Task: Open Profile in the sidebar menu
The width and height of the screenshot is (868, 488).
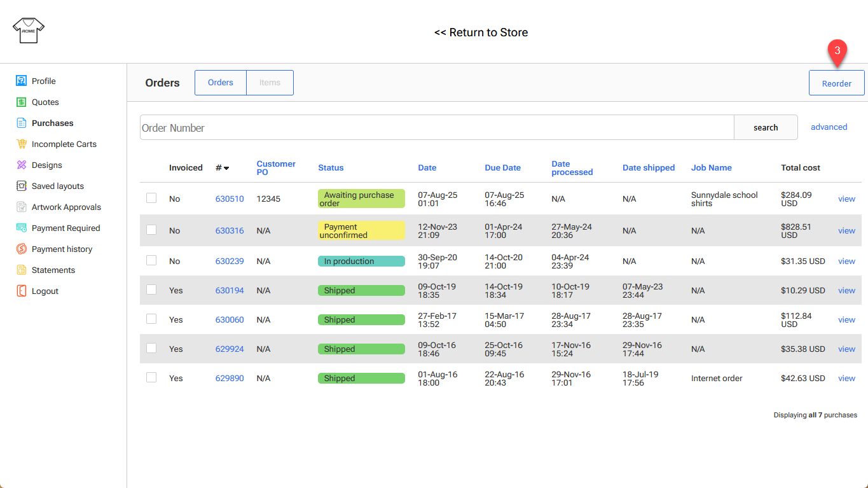Action: point(44,81)
